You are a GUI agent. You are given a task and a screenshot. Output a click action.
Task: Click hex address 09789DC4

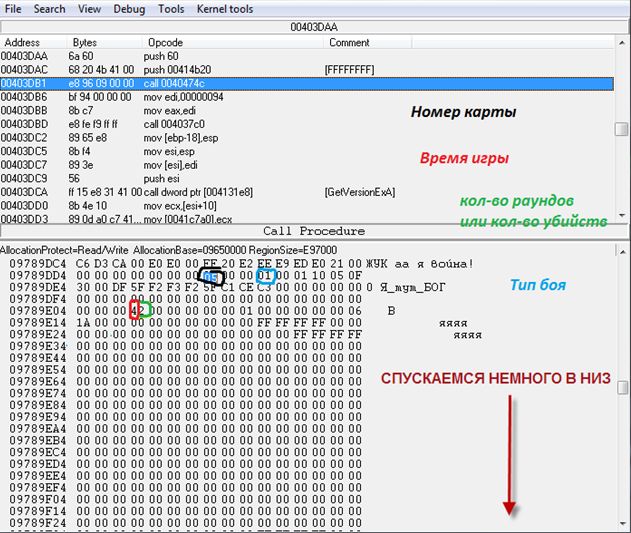point(38,264)
